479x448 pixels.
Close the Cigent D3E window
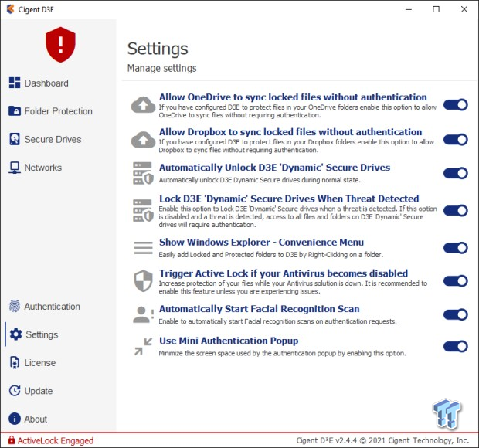(x=464, y=9)
